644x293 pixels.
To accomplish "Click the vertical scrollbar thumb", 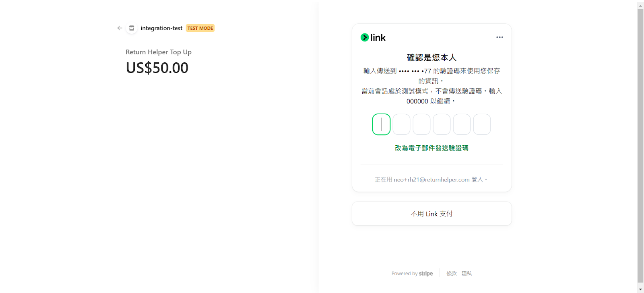I will pos(640,145).
